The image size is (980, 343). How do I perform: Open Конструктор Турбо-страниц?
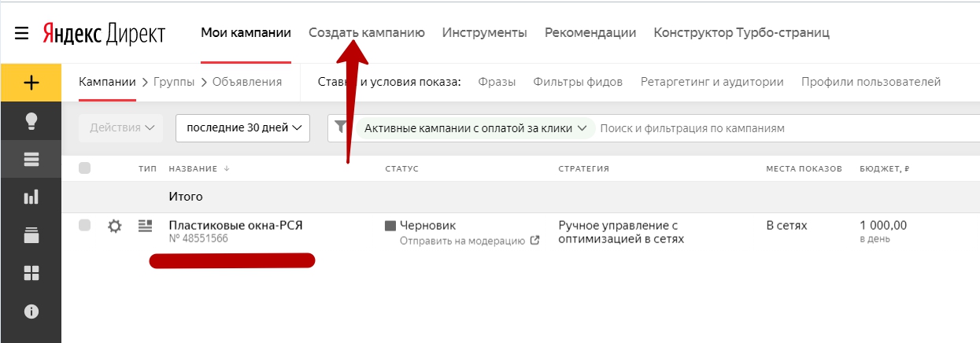pos(741,33)
